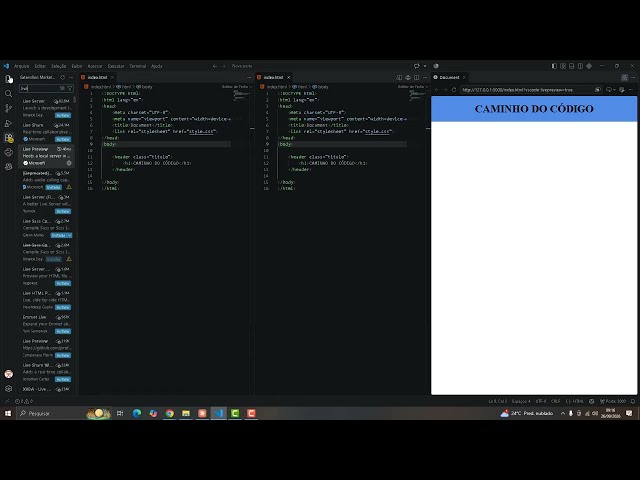640x480 pixels.
Task: Open the Manage gear in activity bar
Action: point(9,389)
